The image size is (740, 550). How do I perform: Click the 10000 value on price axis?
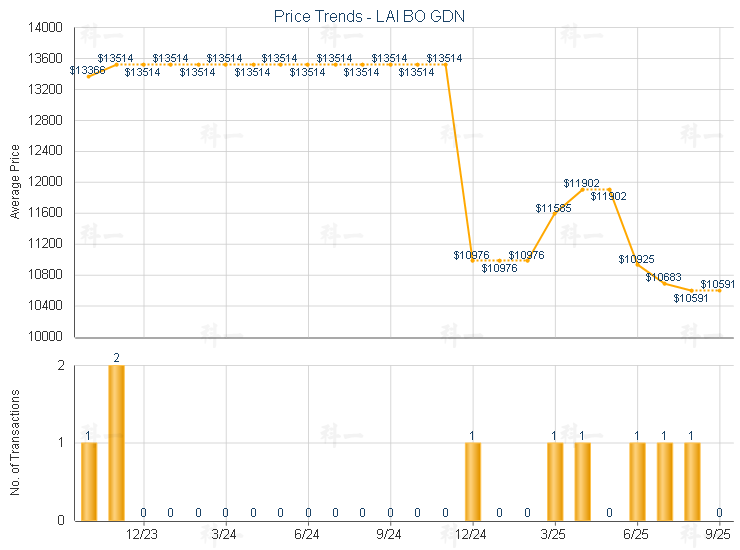coord(47,337)
